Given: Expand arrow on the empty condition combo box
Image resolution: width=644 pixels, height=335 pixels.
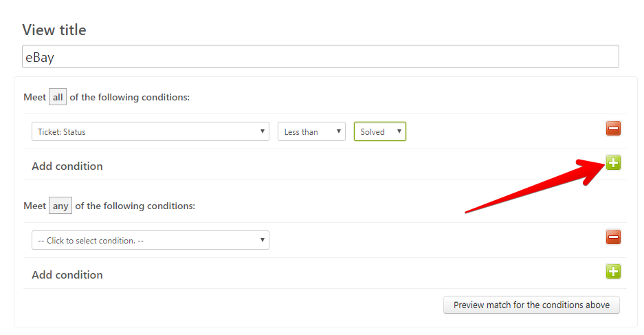Looking at the screenshot, I should pos(262,240).
